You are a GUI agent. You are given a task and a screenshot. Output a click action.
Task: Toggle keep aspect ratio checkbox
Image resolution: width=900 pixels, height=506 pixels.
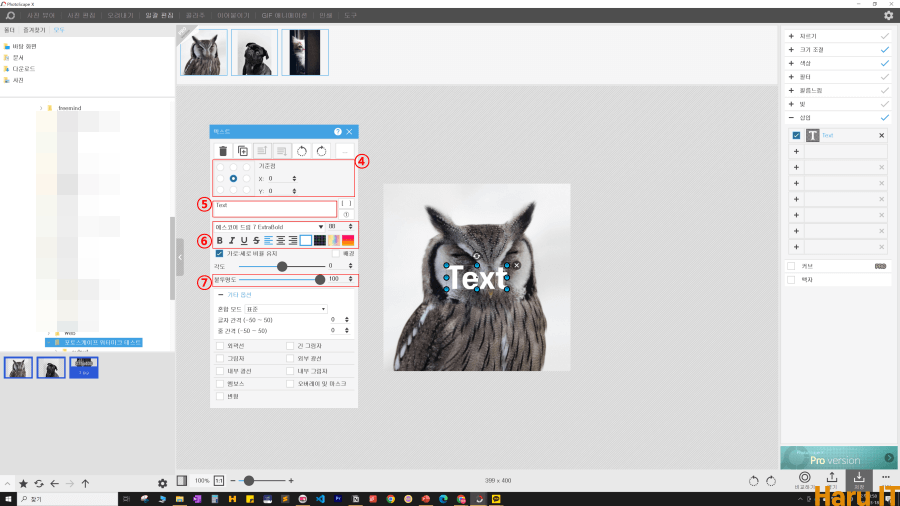[x=219, y=254]
